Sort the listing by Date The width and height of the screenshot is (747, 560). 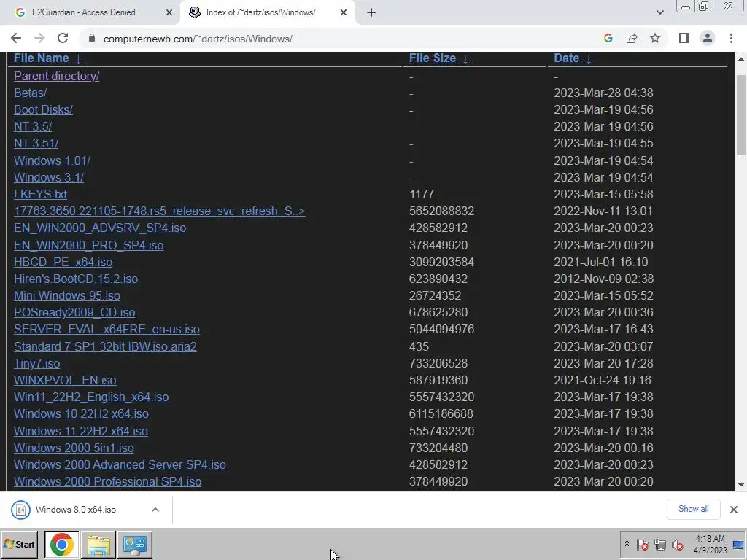point(566,58)
